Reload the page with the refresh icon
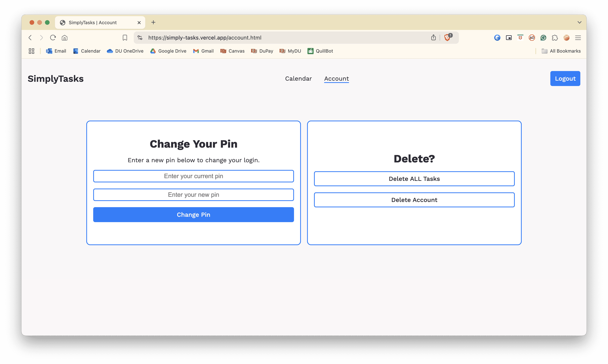 click(53, 37)
